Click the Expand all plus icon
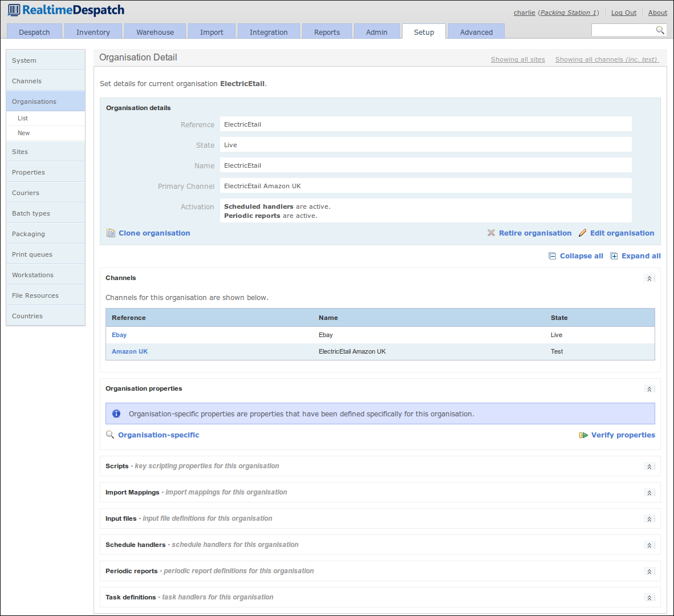Viewport: 674px width, 616px height. tap(614, 256)
